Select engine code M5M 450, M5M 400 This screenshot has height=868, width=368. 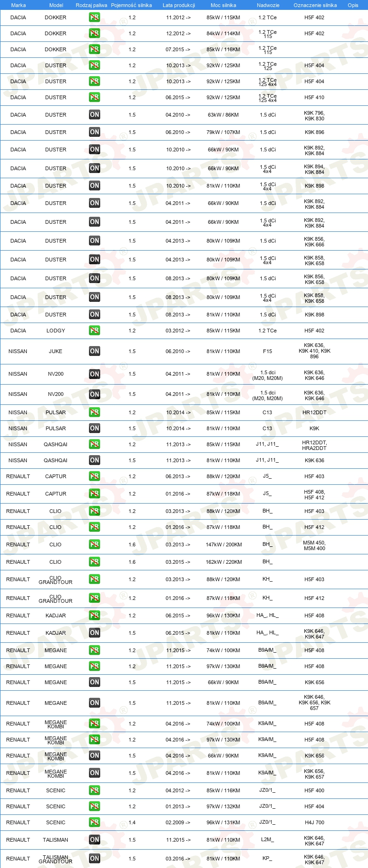click(314, 545)
